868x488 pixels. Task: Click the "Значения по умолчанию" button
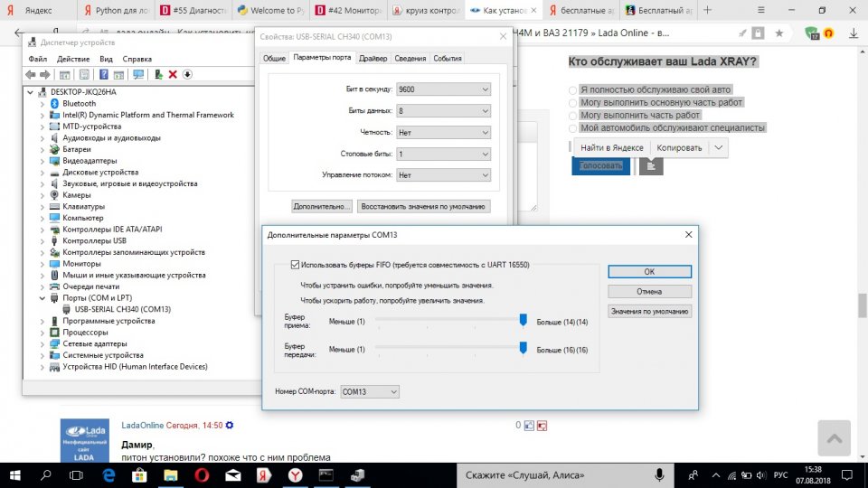(x=649, y=312)
